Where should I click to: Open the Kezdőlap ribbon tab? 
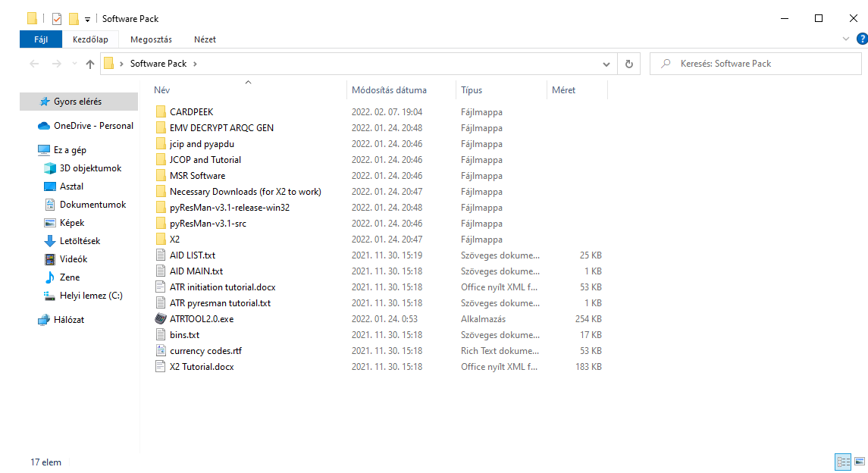[x=90, y=39]
